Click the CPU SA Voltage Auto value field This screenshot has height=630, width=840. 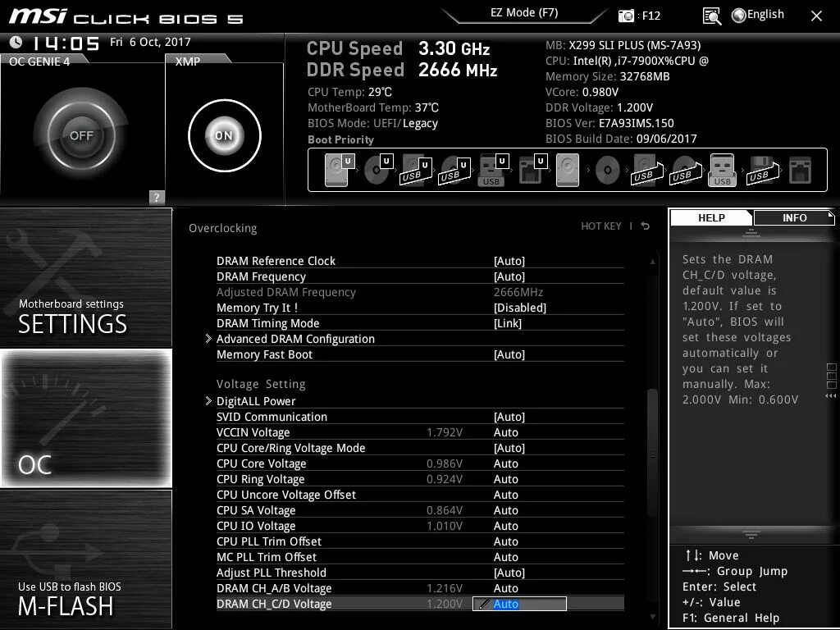pyautogui.click(x=505, y=510)
